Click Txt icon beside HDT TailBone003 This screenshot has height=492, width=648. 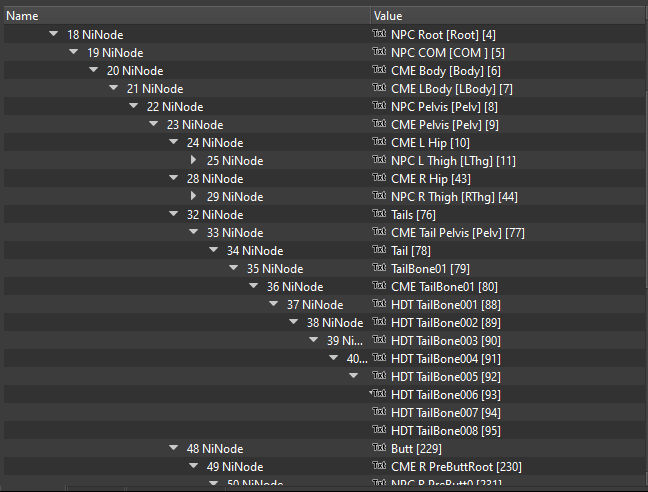(x=379, y=340)
